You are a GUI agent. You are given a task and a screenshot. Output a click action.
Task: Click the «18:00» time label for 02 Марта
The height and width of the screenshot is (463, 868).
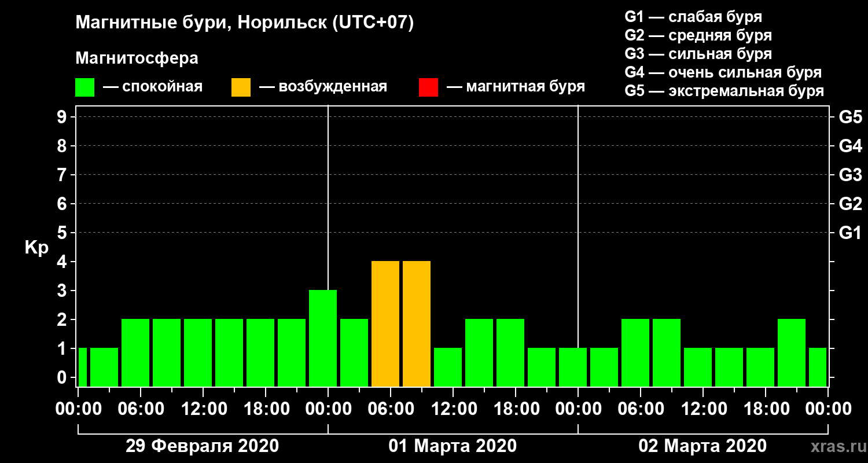pos(766,409)
